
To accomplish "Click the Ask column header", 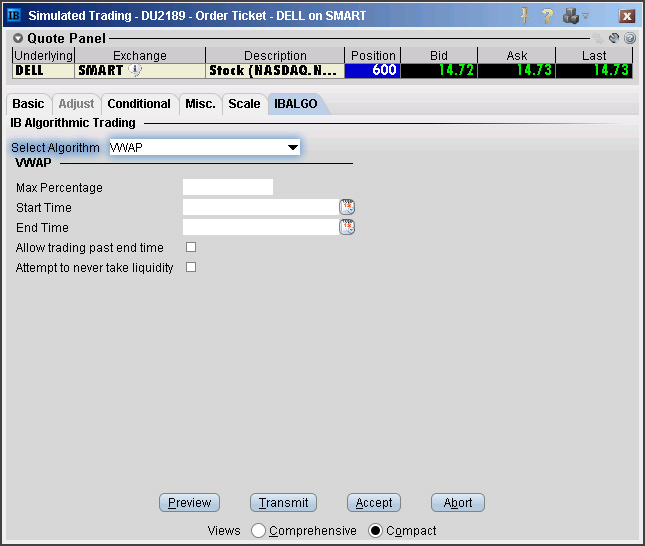I will tap(517, 56).
